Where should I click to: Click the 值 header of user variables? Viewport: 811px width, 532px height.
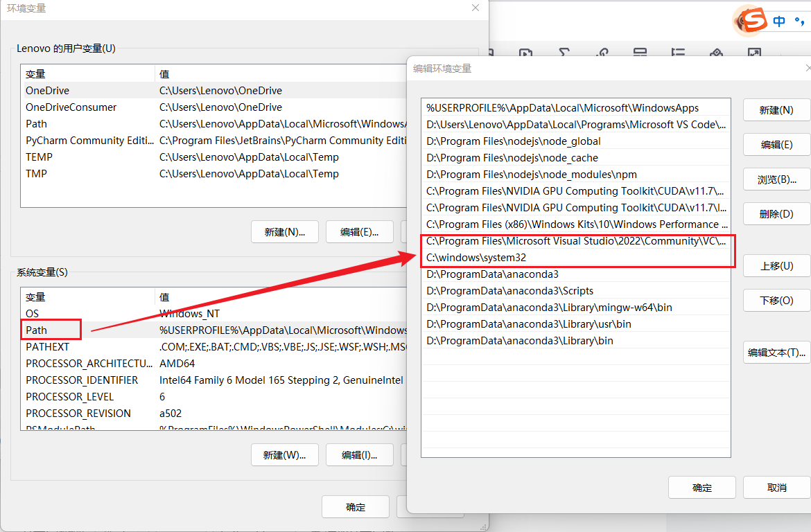click(x=281, y=74)
